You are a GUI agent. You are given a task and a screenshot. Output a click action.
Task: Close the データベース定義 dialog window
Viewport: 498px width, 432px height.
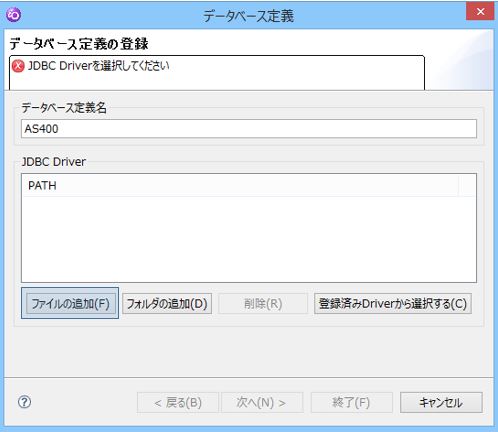click(x=480, y=12)
